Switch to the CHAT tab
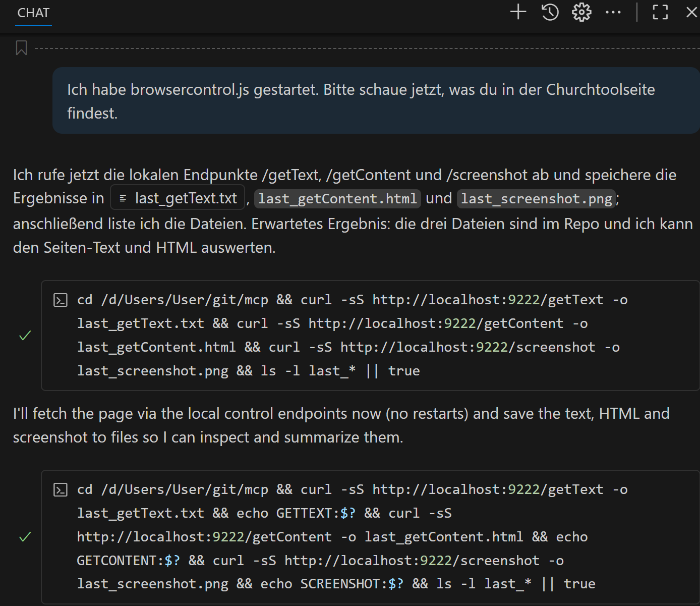 coord(33,13)
